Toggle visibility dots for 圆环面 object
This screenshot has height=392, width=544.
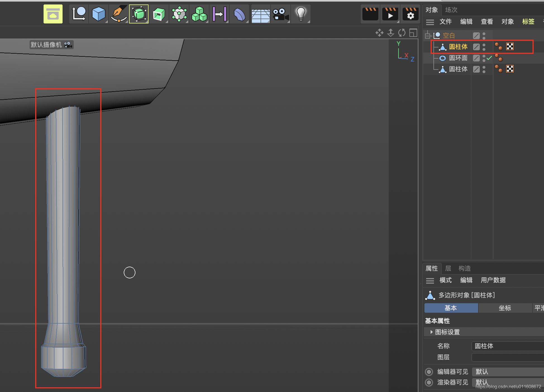(x=484, y=58)
